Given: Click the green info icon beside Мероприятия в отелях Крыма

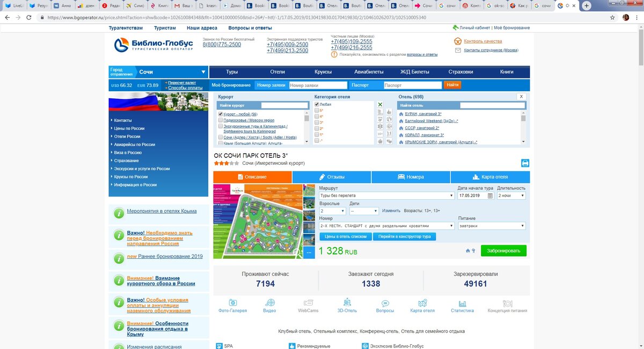Looking at the screenshot, I should [x=119, y=213].
